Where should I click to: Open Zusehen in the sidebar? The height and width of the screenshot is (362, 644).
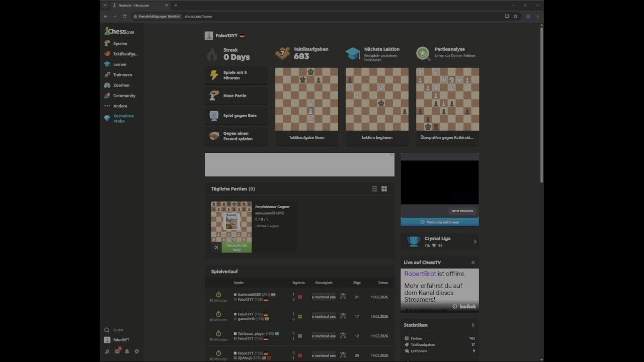117,85
